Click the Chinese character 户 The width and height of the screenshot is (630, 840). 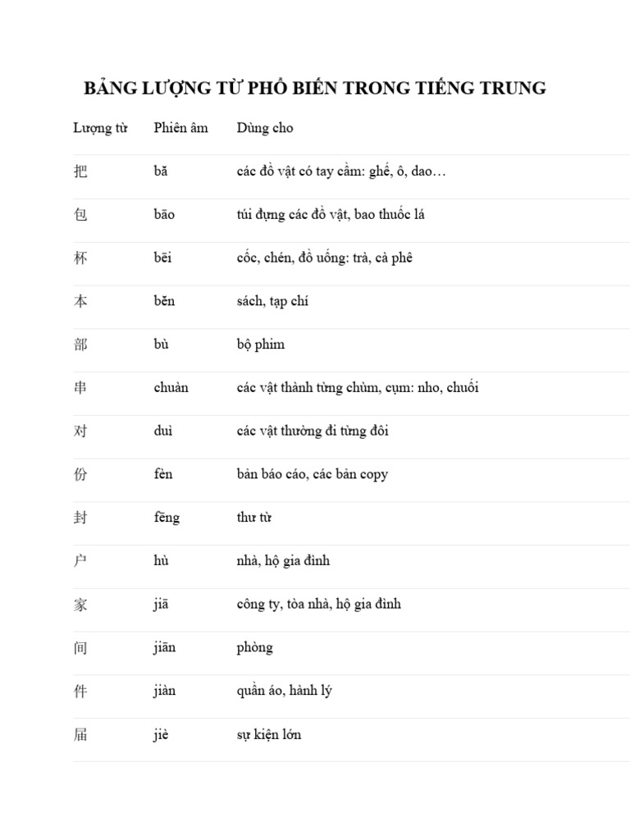[x=80, y=561]
